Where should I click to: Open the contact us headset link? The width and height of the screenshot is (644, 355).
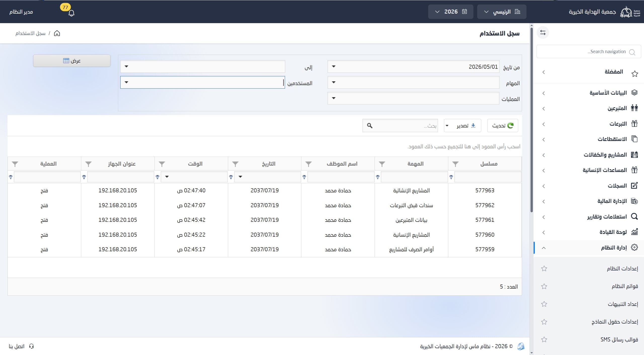pyautogui.click(x=21, y=346)
